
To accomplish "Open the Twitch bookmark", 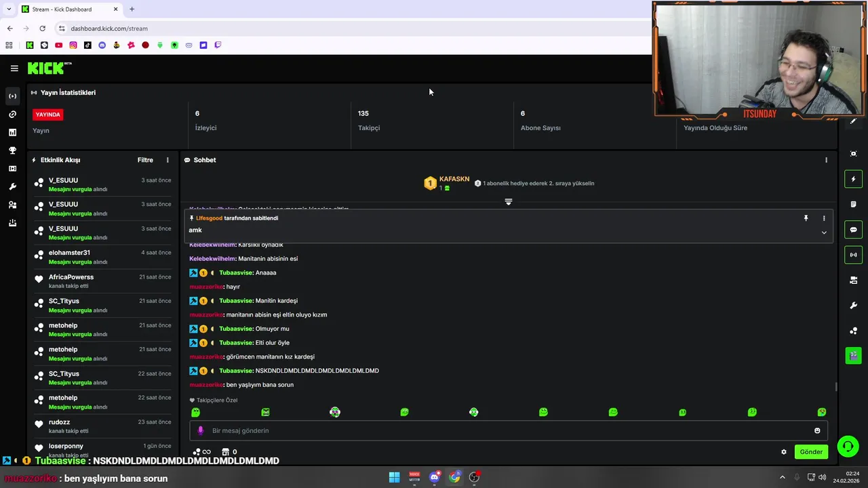I will coord(218,45).
